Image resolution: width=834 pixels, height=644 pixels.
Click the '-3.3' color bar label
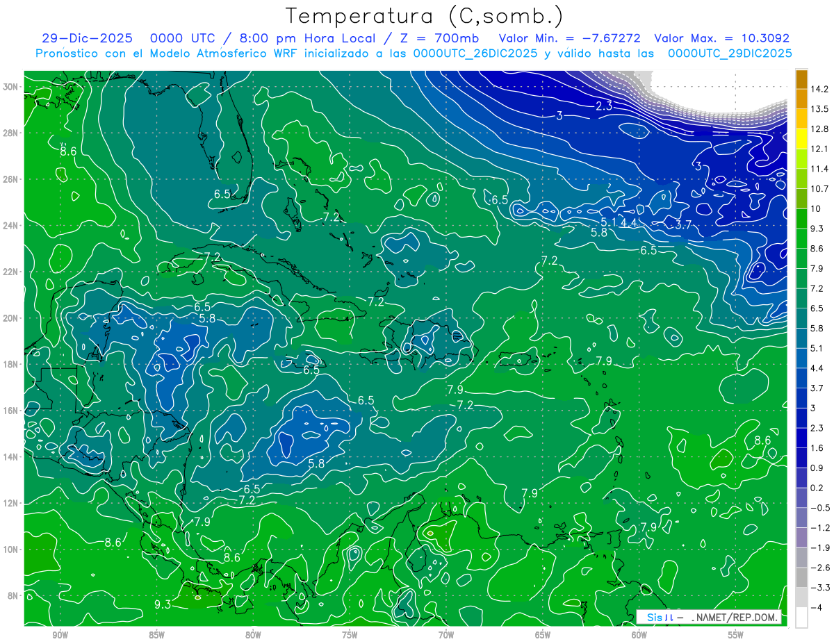pyautogui.click(x=819, y=588)
